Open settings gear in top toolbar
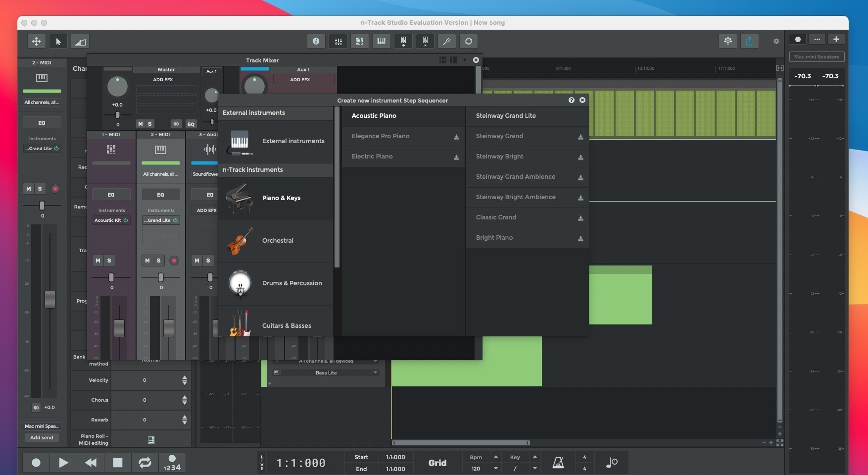868x475 pixels. tap(776, 42)
